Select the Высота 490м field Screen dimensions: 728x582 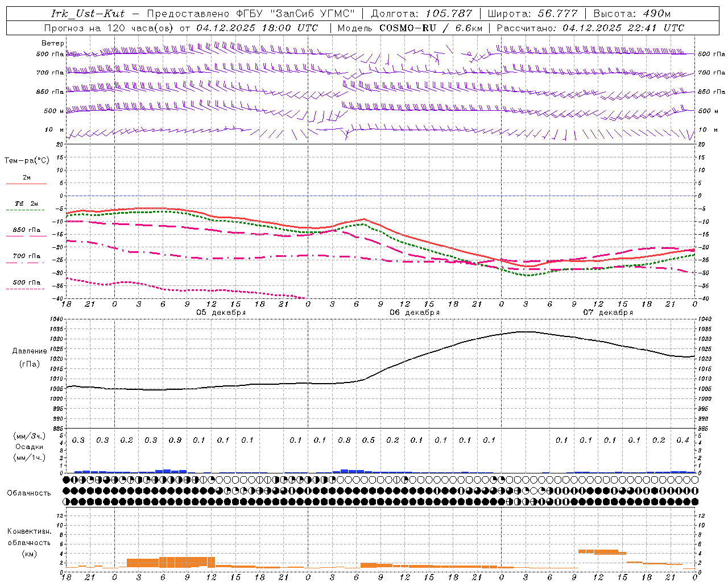(632, 14)
